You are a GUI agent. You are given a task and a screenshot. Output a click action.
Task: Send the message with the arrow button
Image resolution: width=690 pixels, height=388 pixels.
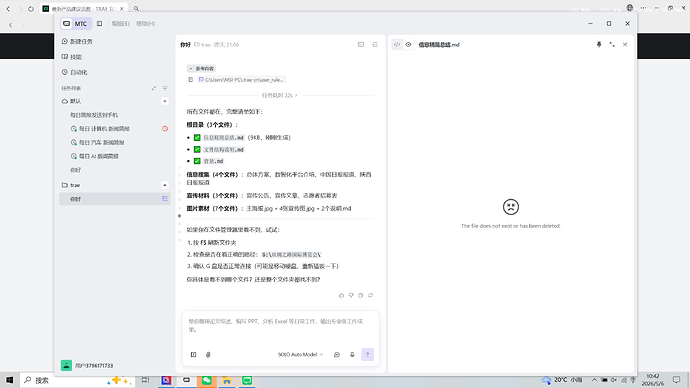coord(367,355)
